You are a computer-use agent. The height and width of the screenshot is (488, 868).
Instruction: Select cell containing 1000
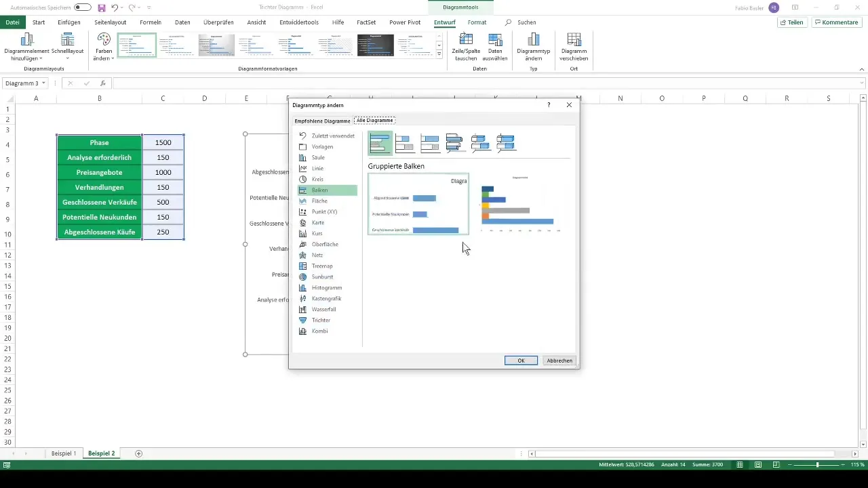click(163, 172)
